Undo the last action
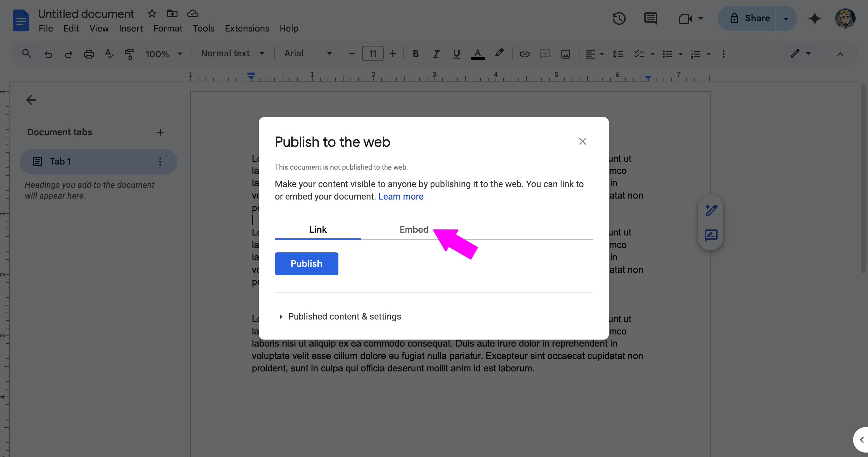868x457 pixels. [48, 54]
